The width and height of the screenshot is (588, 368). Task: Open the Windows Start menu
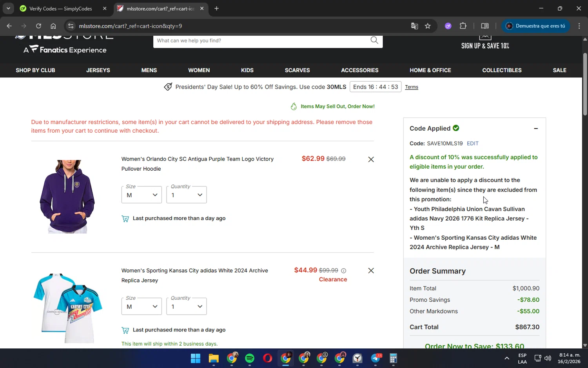click(195, 358)
